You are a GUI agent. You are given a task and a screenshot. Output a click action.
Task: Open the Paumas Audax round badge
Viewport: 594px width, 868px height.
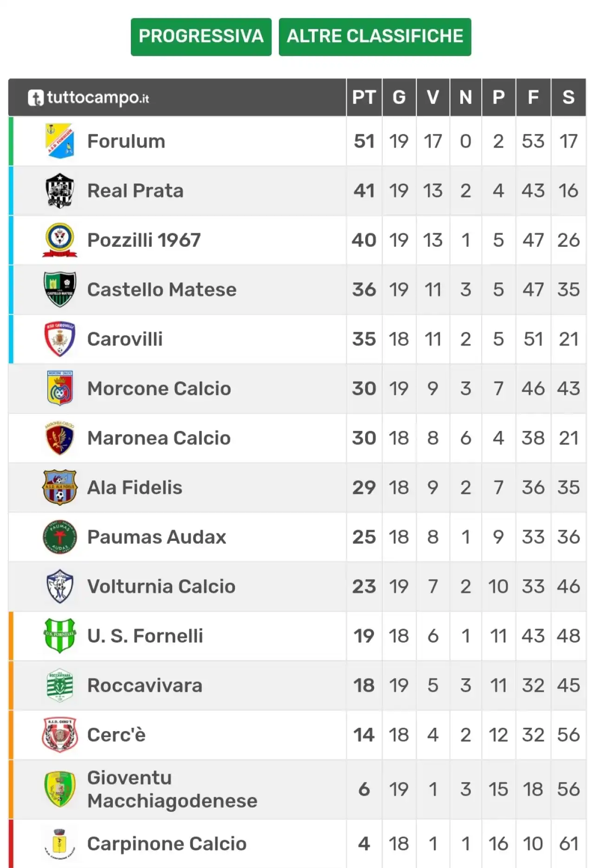[x=60, y=537]
